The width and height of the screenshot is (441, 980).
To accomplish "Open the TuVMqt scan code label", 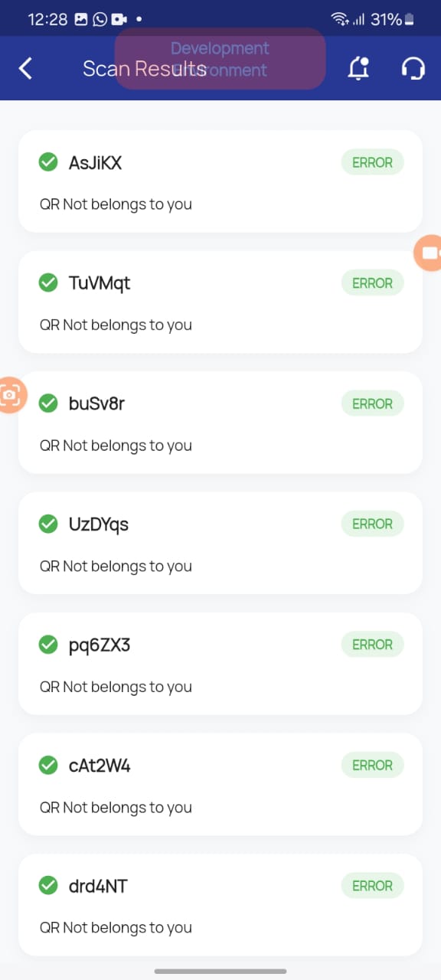I will [100, 283].
